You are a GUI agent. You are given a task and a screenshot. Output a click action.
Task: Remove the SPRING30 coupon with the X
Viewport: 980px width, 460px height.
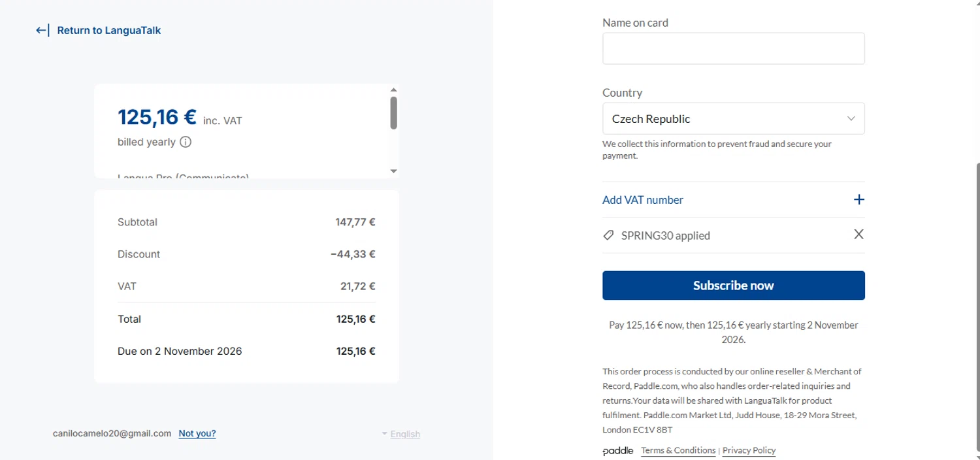tap(858, 234)
